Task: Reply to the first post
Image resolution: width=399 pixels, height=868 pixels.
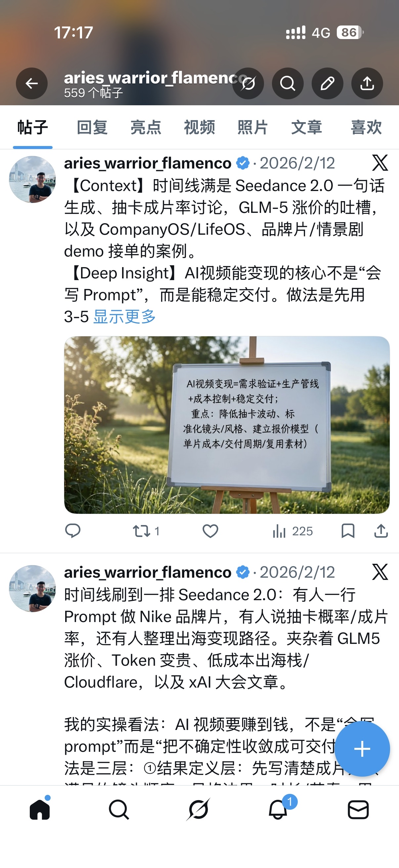Action: click(73, 531)
